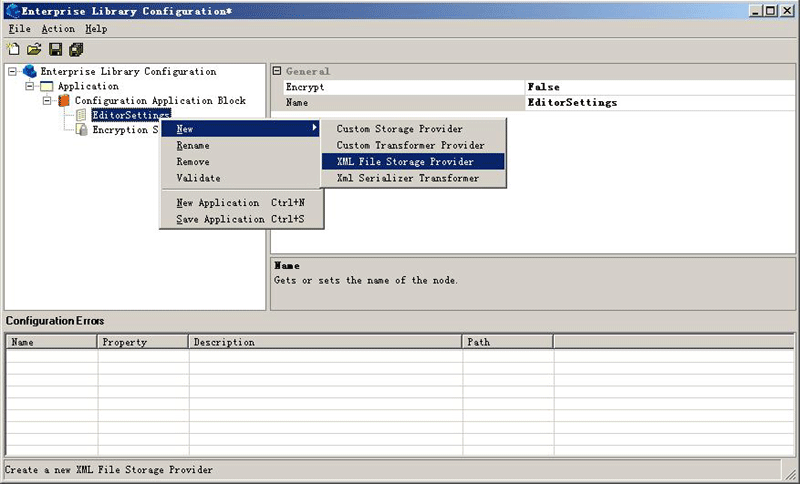Choose Rename from the context menu

192,145
